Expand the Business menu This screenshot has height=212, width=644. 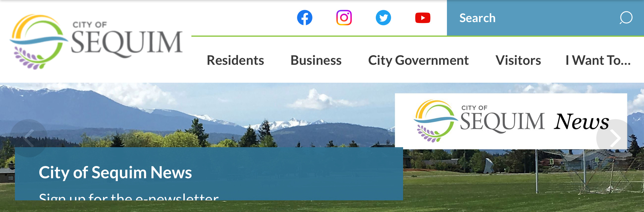(x=316, y=60)
